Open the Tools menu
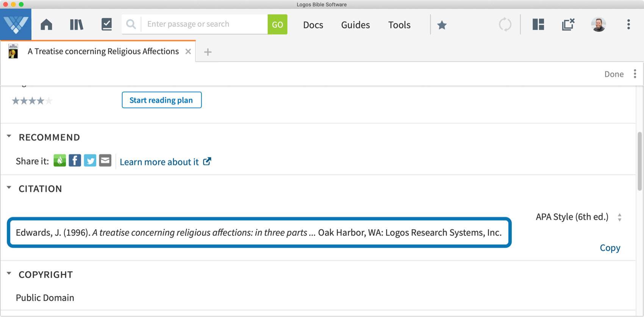This screenshot has width=644, height=317. click(x=399, y=25)
